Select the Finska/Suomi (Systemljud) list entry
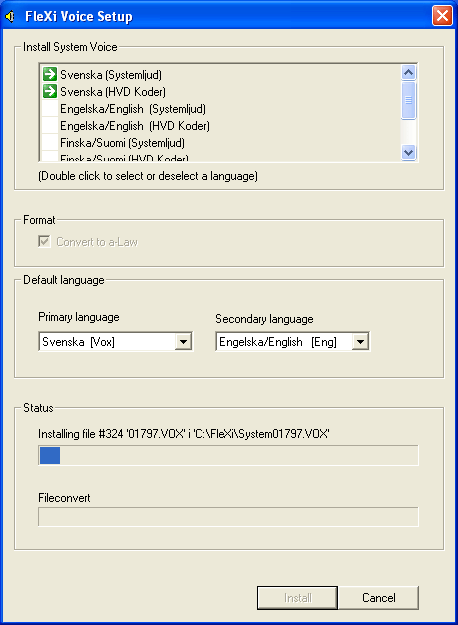This screenshot has width=458, height=625. tap(122, 143)
